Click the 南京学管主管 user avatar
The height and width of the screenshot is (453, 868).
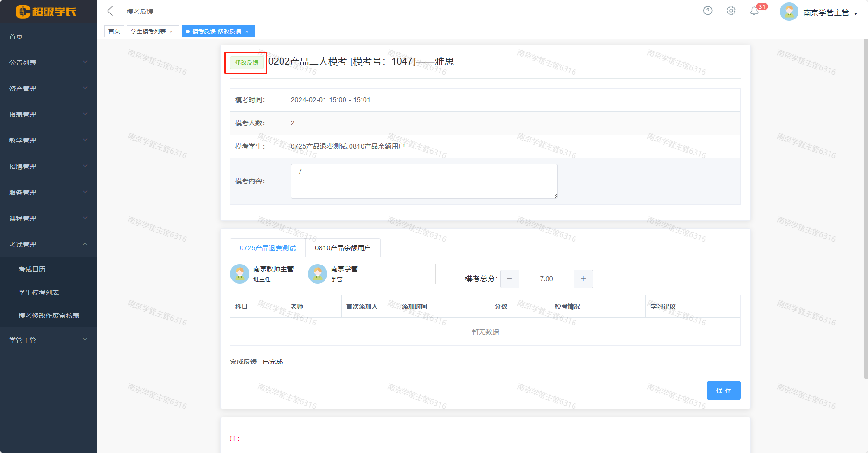point(789,12)
